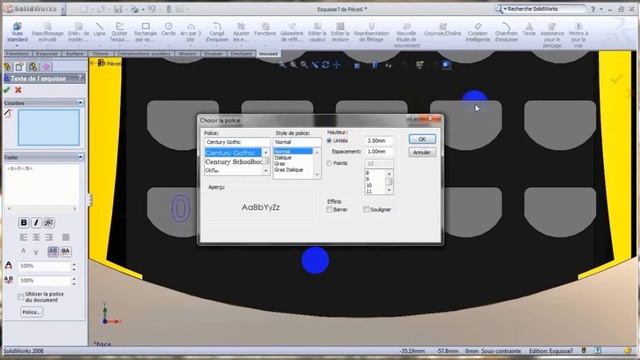
Task: Confirm font dialog with OK
Action: pos(422,139)
